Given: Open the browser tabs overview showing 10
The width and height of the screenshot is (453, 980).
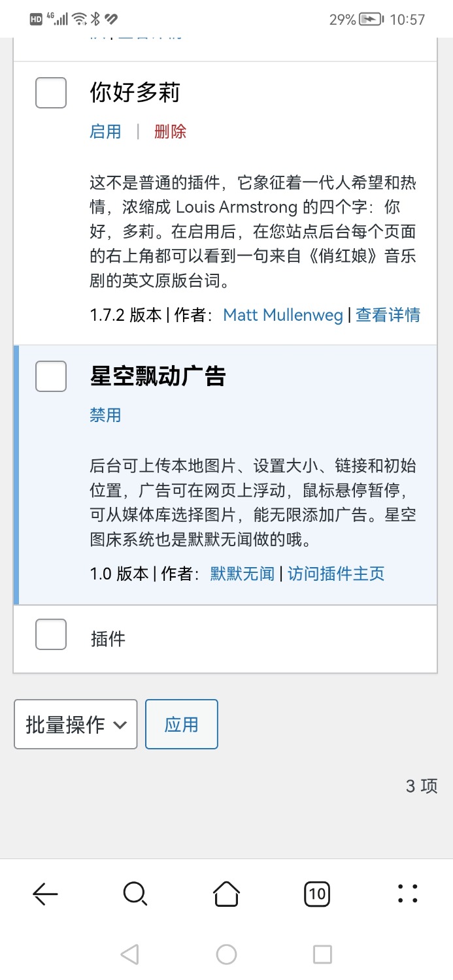Looking at the screenshot, I should pyautogui.click(x=317, y=893).
